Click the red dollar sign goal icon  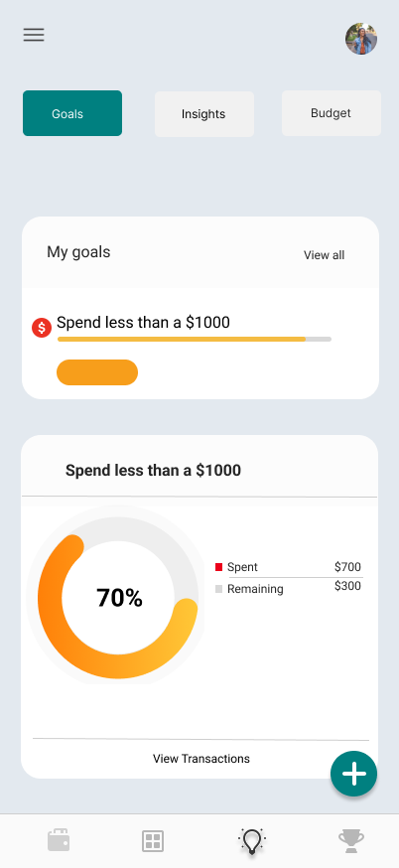42,328
